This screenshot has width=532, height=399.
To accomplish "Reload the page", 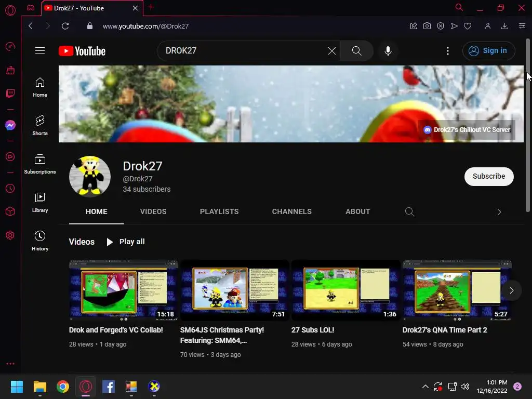I will pos(65,26).
